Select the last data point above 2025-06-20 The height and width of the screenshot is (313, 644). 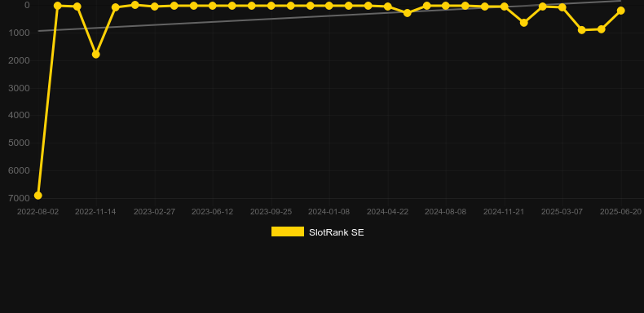click(x=620, y=11)
